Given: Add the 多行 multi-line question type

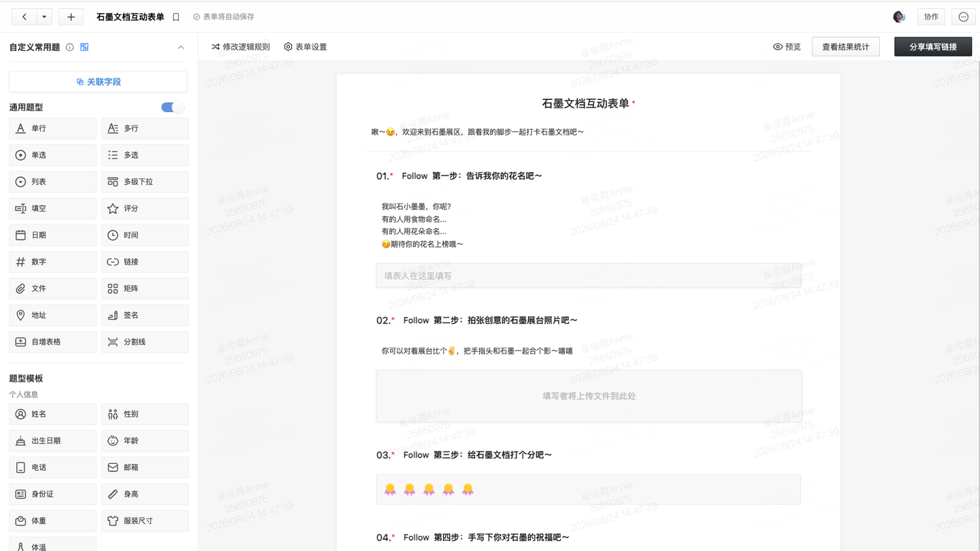Looking at the screenshot, I should tap(145, 129).
